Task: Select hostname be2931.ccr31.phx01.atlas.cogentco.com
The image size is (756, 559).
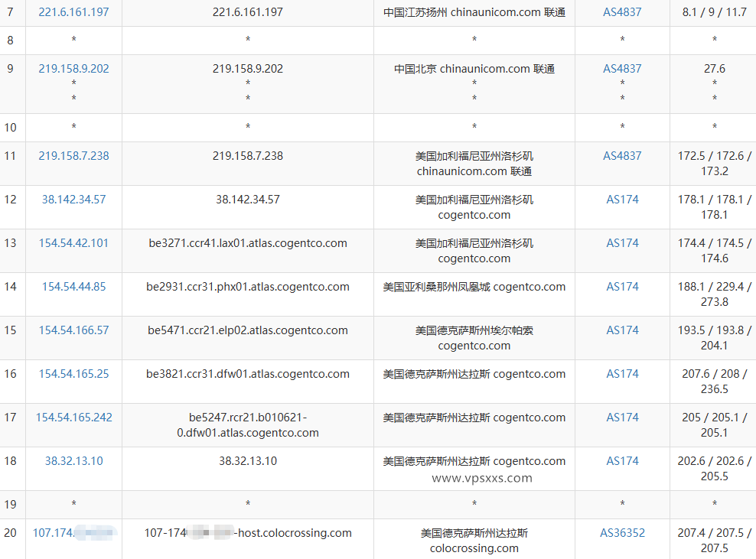Action: point(248,287)
